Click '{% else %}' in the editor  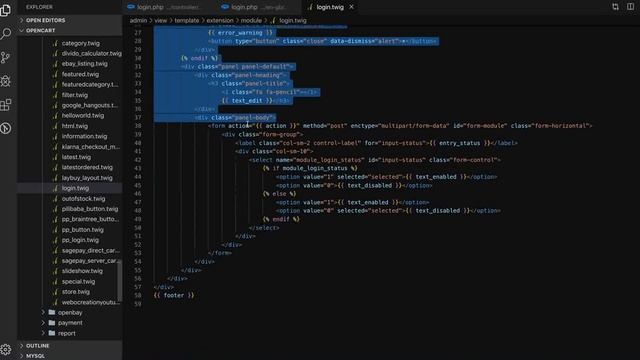pyautogui.click(x=279, y=194)
